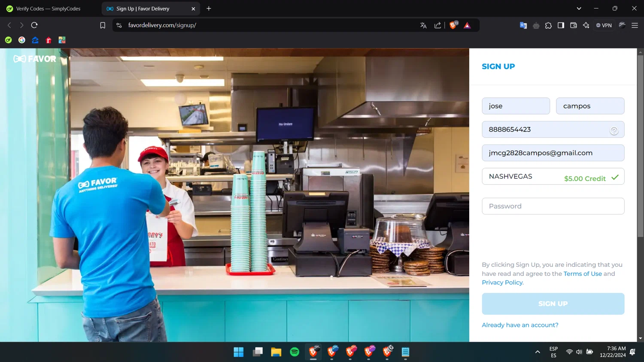Click the ESP keyboard language indicator
Image resolution: width=644 pixels, height=362 pixels.
tap(553, 352)
